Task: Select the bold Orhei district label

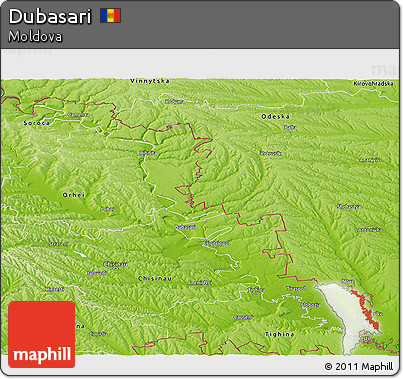Action: pos(74,195)
